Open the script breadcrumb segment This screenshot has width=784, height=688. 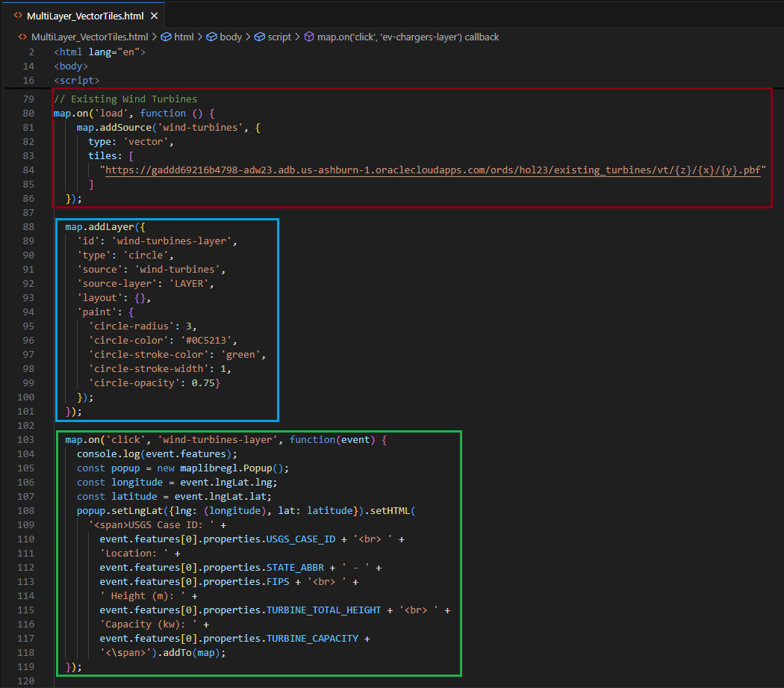(279, 37)
